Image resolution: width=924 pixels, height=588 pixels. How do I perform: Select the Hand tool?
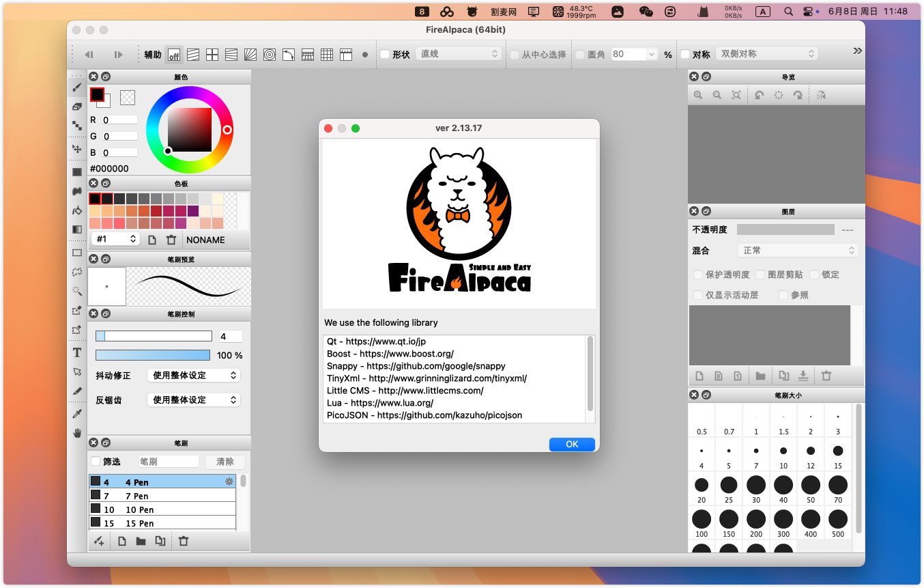click(77, 433)
